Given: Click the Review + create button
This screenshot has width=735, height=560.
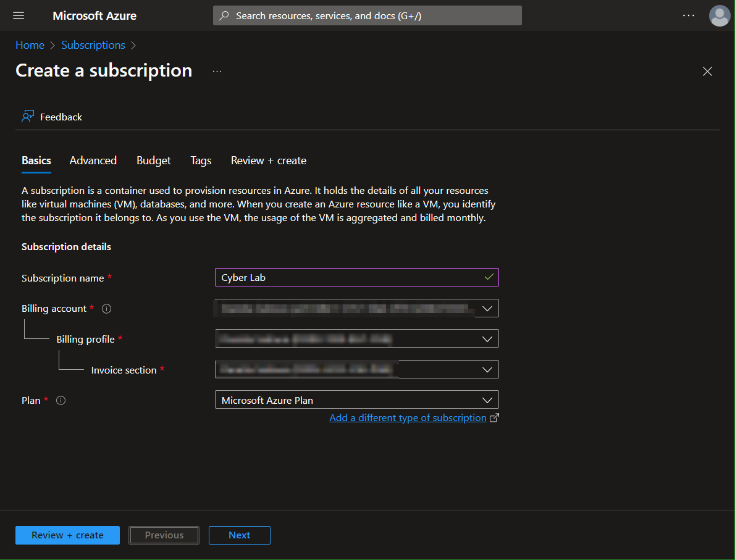Looking at the screenshot, I should click(x=67, y=535).
